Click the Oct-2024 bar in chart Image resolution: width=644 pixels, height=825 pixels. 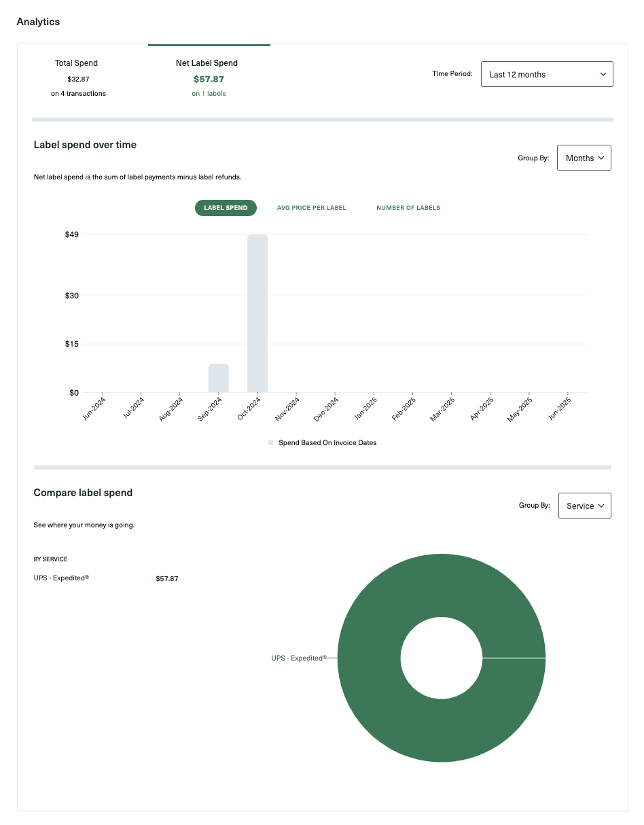pyautogui.click(x=257, y=313)
